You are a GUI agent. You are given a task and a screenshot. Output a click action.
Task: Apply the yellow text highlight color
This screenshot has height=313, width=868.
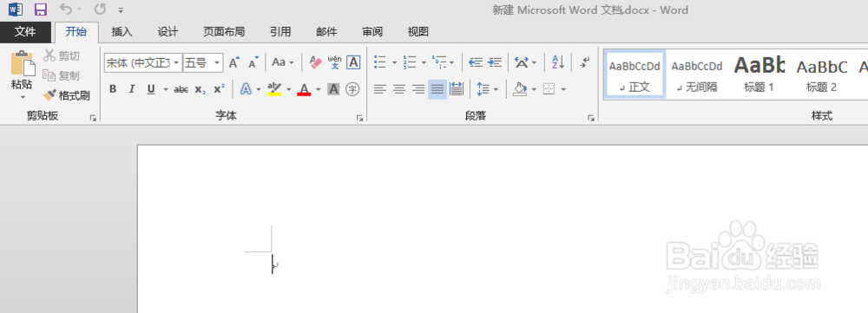point(274,89)
